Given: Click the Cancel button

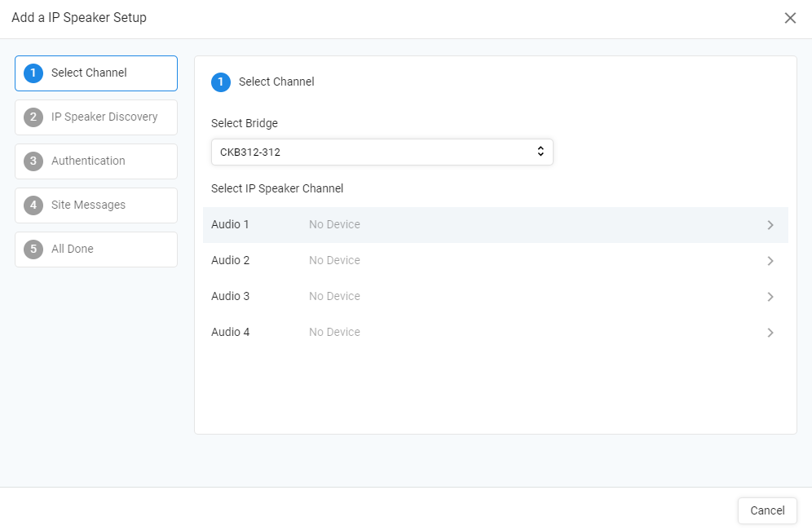Looking at the screenshot, I should point(767,510).
